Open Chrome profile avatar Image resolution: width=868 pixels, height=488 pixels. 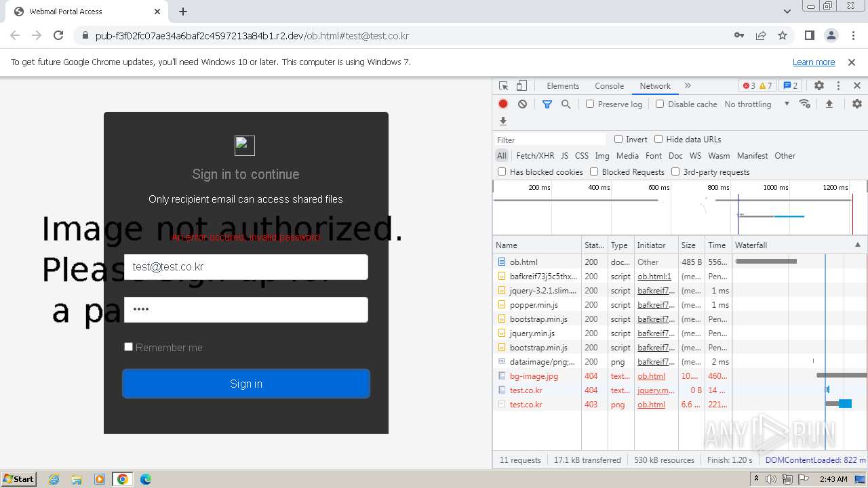pyautogui.click(x=831, y=35)
